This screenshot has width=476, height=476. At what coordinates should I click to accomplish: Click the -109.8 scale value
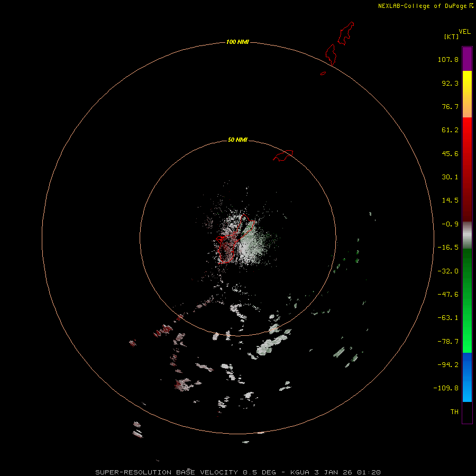[x=446, y=388]
